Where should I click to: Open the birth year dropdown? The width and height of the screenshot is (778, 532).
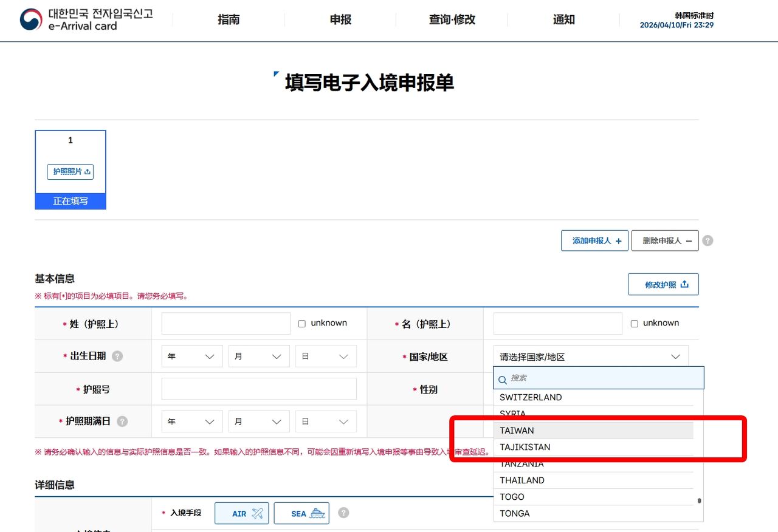(x=192, y=356)
